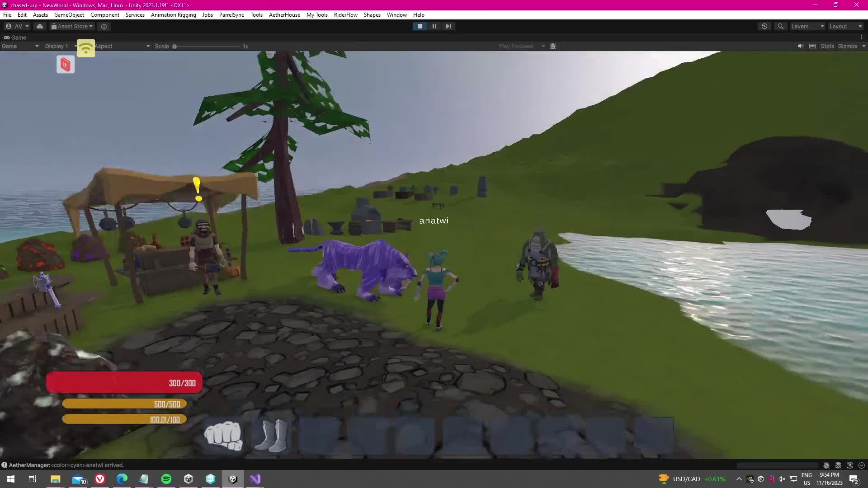The height and width of the screenshot is (488, 868).
Task: Pause the running game
Action: [434, 26]
